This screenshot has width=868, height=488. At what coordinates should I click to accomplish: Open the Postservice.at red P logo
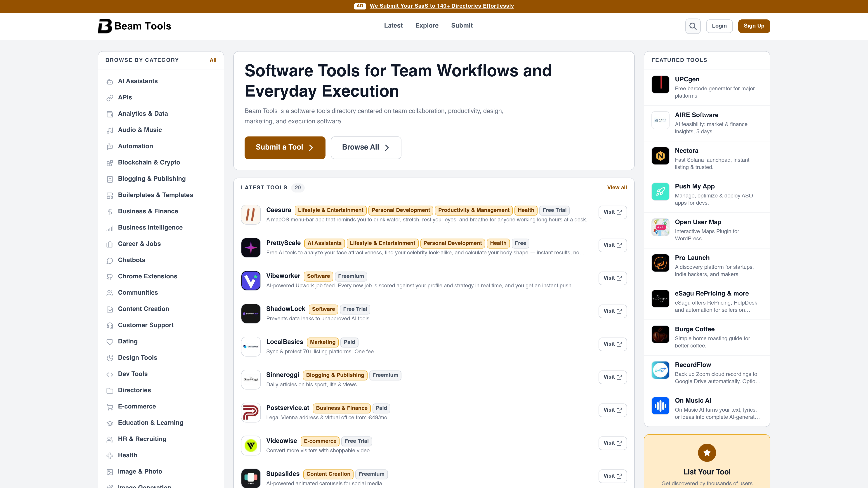tap(251, 413)
